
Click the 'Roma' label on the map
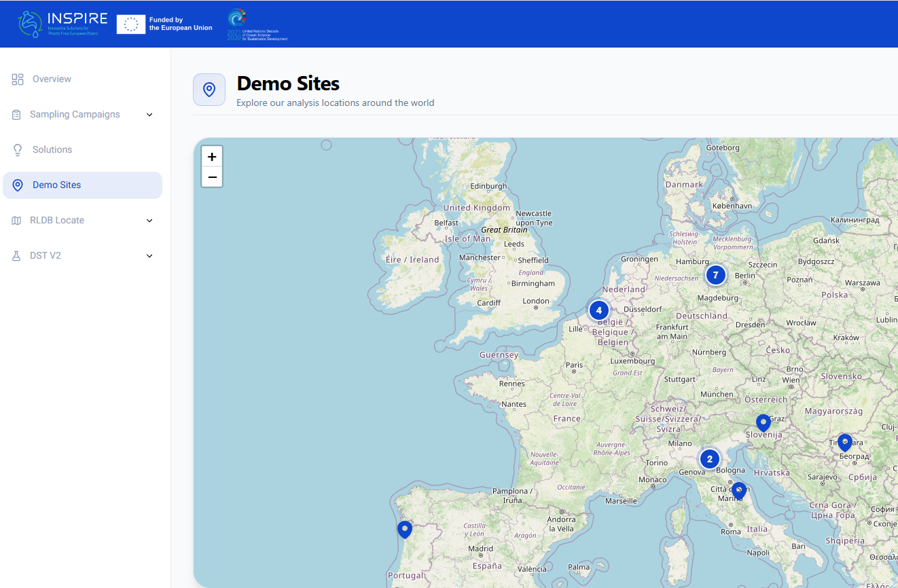pos(731,532)
